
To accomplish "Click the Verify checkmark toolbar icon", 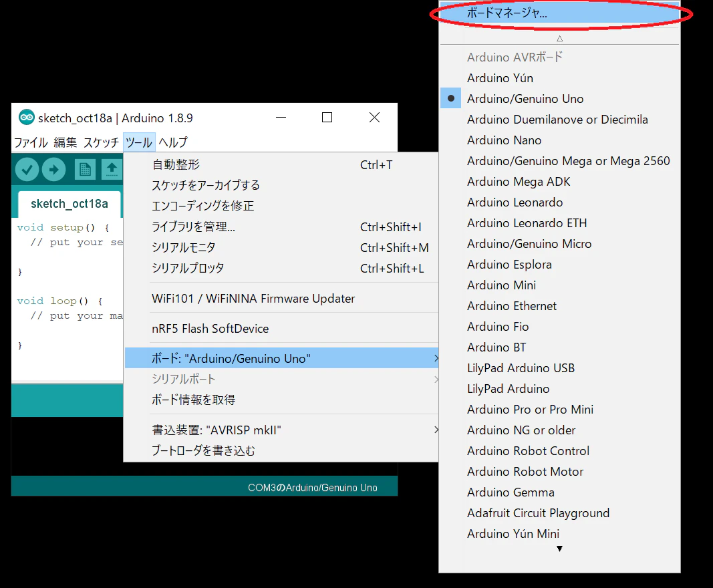I will point(27,170).
